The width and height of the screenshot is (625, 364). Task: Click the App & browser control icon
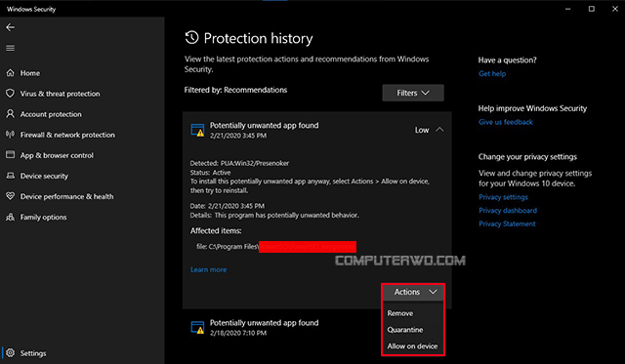click(10, 154)
